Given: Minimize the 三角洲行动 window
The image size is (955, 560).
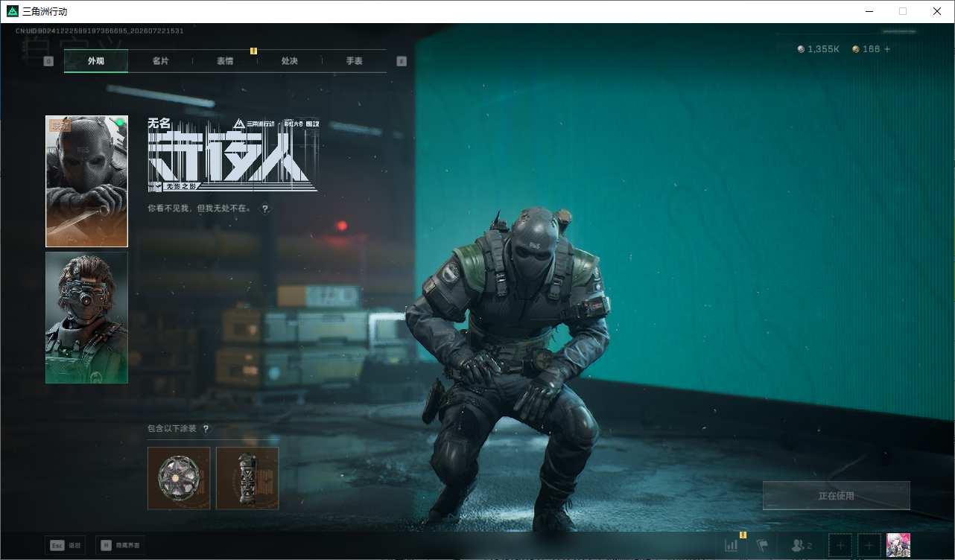Looking at the screenshot, I should [x=869, y=11].
